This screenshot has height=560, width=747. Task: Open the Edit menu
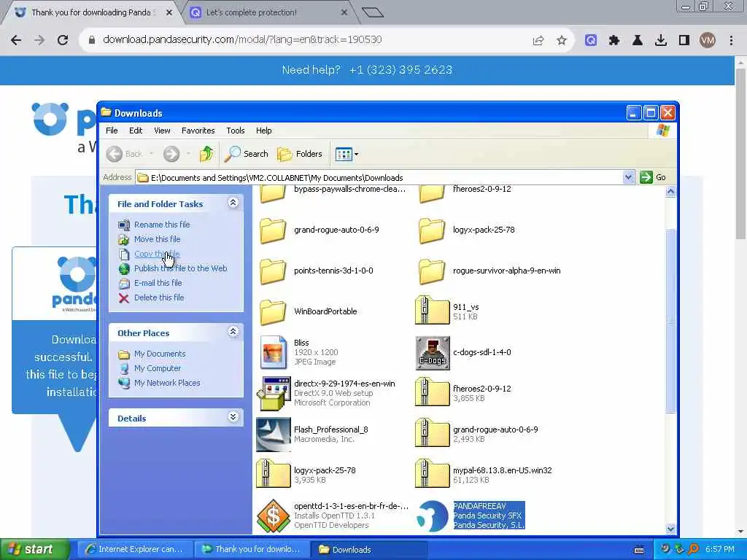(136, 131)
